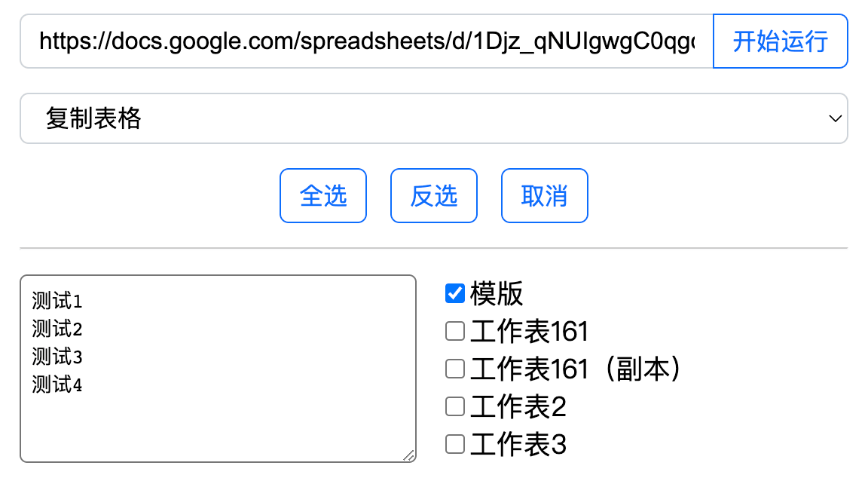Uncheck the 模版 checkbox
The image size is (868, 484).
pos(455,293)
